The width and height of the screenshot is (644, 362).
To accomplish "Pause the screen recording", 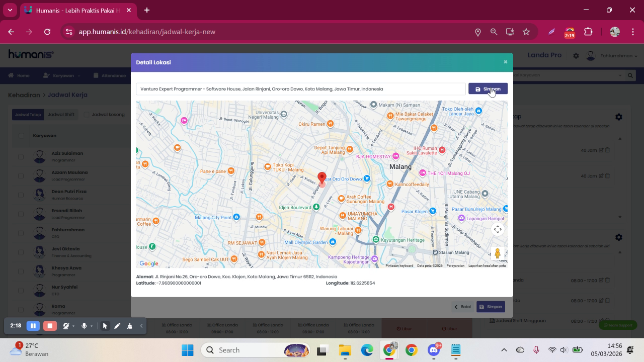I will pyautogui.click(x=33, y=326).
